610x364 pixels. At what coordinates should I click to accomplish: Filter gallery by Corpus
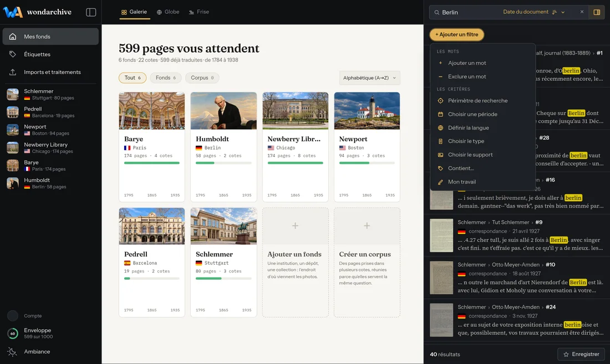202,78
